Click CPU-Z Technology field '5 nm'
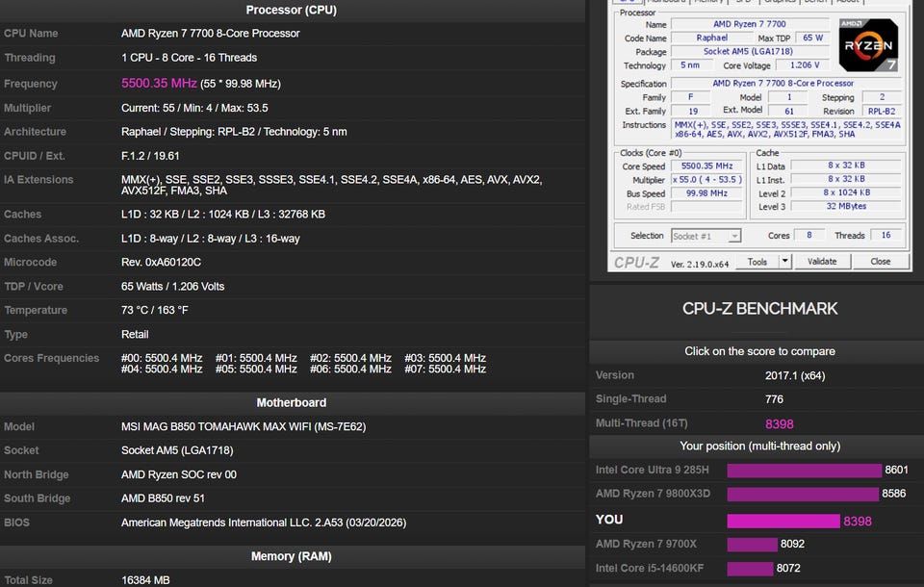This screenshot has height=587, width=924. 690,64
